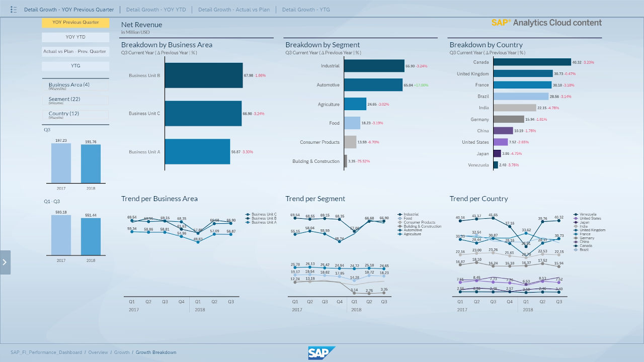Select Actual vs Plan - Prev. Quarter view
Viewport: 644px width, 362px height.
(75, 51)
